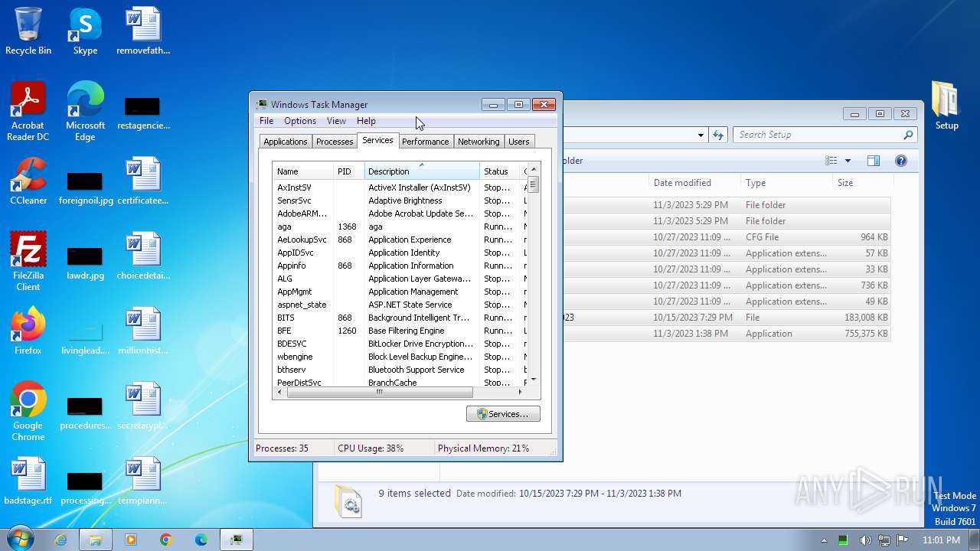Switch to the Networking tab
The width and height of the screenshot is (980, 551).
479,142
